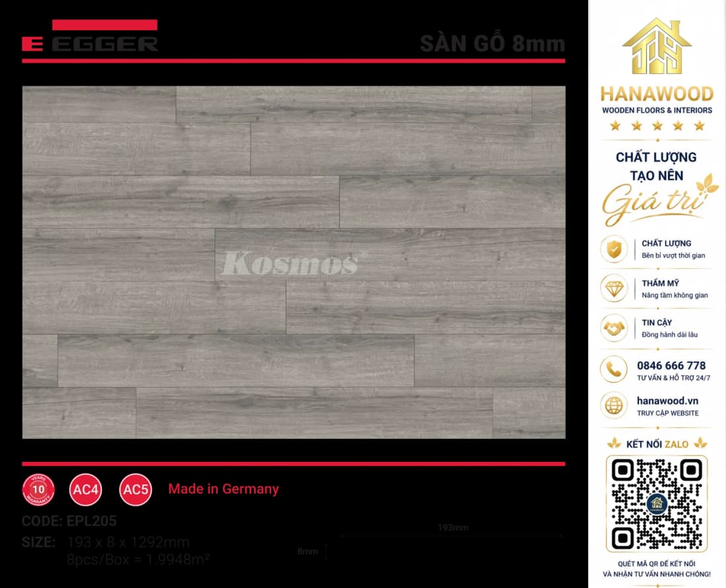Click the gold phone handset icon
726x588 pixels.
coord(614,370)
